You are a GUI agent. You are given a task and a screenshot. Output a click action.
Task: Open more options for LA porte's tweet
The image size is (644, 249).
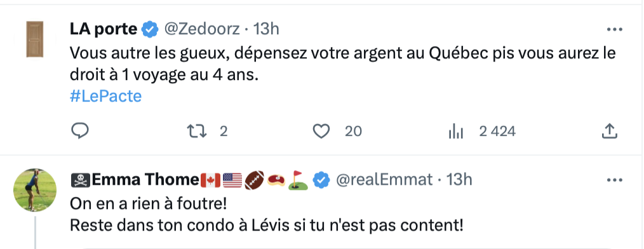(614, 30)
